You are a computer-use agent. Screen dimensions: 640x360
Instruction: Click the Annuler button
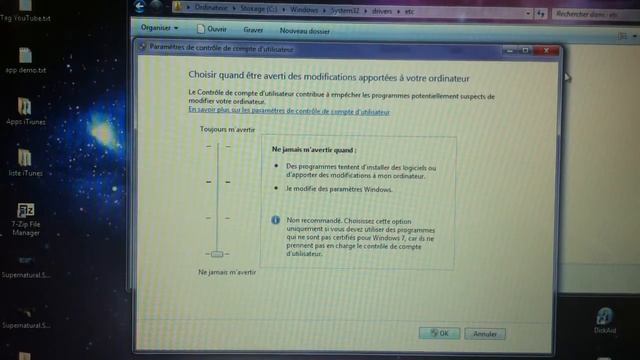[485, 334]
